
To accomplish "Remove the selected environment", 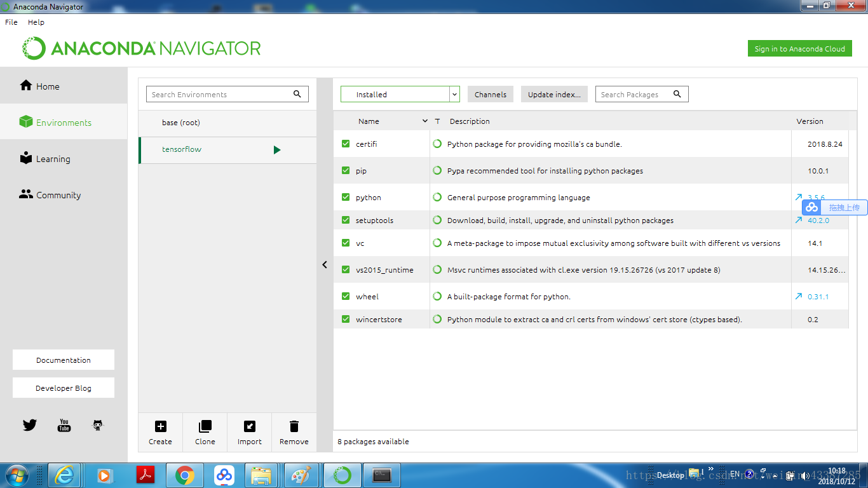I will 294,433.
